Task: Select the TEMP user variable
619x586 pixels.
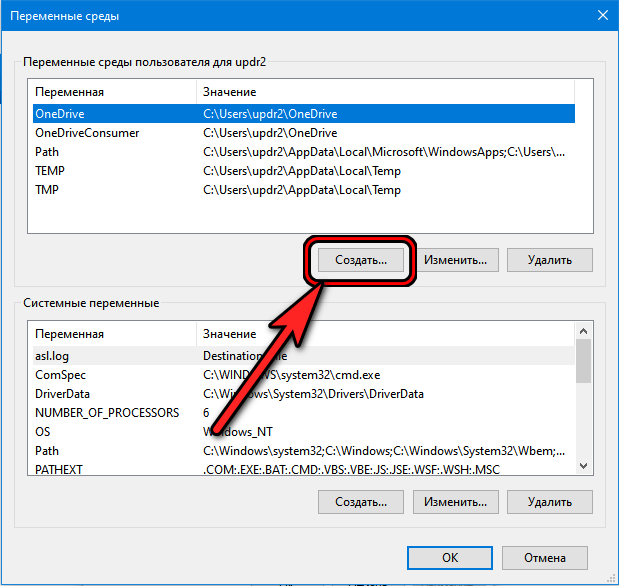Action: coord(50,171)
